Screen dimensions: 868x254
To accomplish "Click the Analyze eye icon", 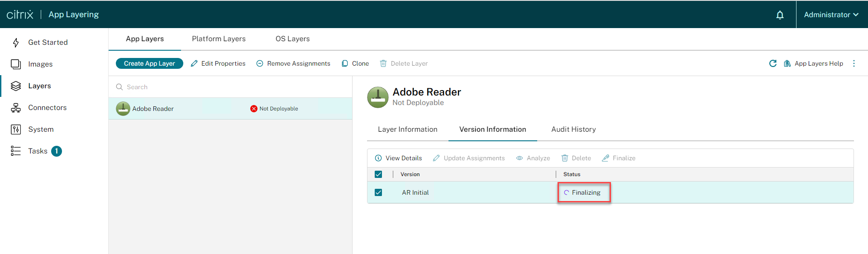I will [x=520, y=158].
